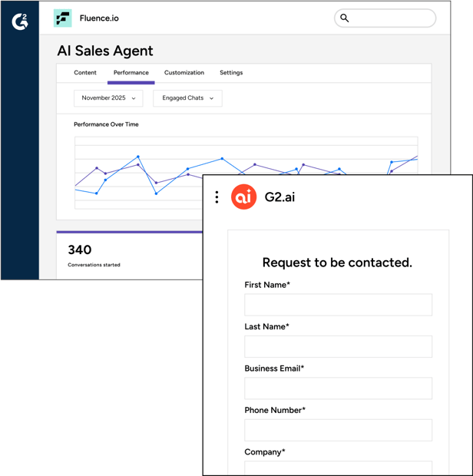The width and height of the screenshot is (473, 476).
Task: Click the orange G2.ai avatar icon
Action: click(243, 197)
